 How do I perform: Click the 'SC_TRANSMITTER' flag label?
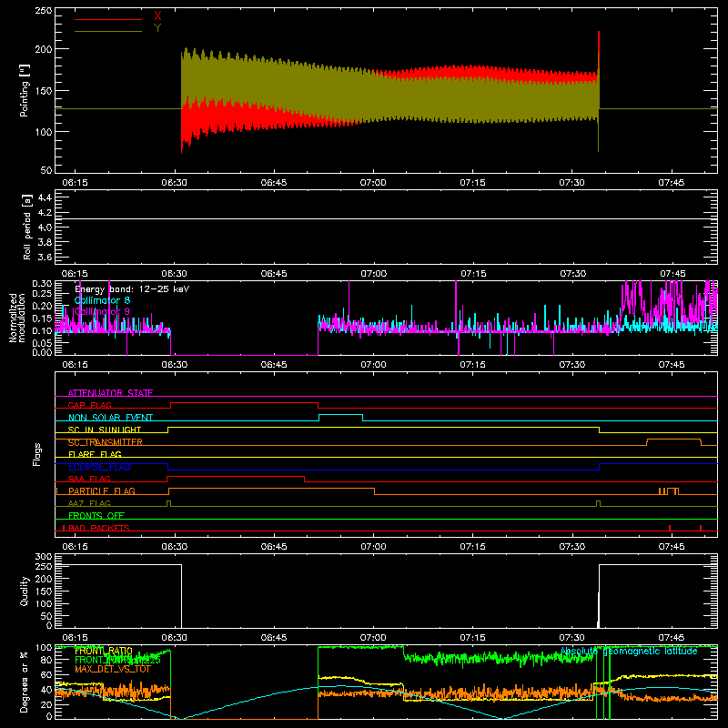click(106, 442)
